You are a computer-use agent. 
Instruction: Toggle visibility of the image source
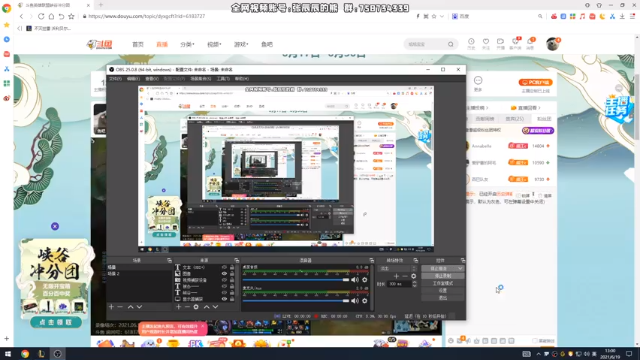click(224, 274)
